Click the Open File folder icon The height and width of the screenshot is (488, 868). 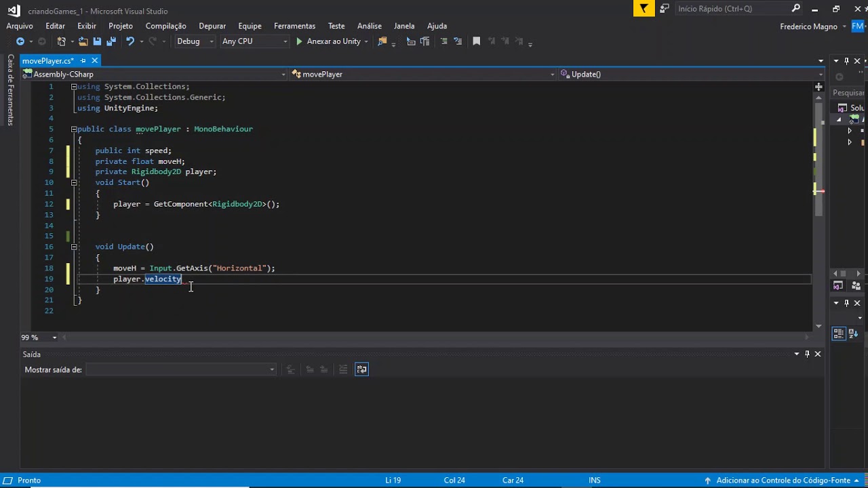[83, 41]
